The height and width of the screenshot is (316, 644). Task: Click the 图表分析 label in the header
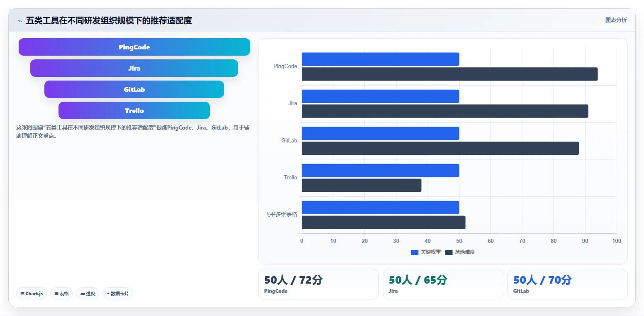[x=616, y=20]
